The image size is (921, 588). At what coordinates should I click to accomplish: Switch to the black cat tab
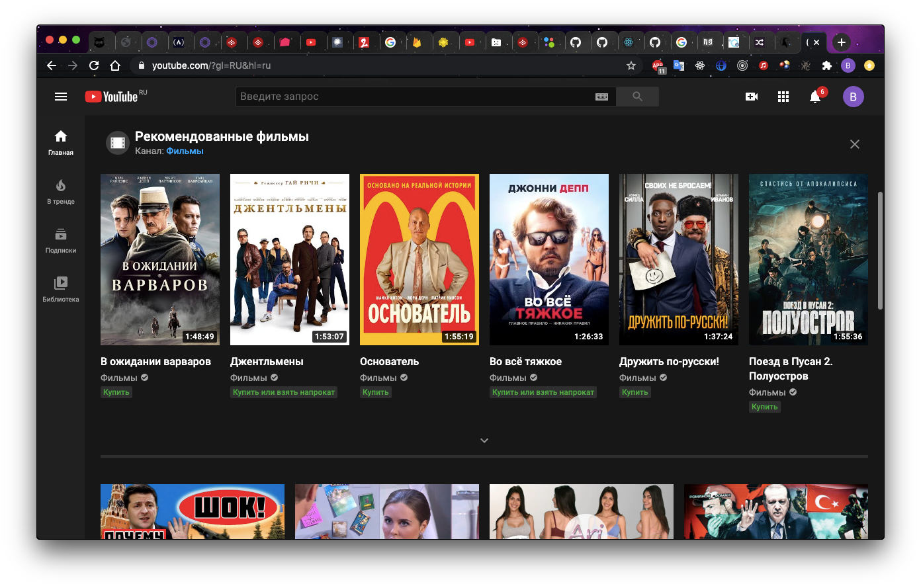click(99, 42)
